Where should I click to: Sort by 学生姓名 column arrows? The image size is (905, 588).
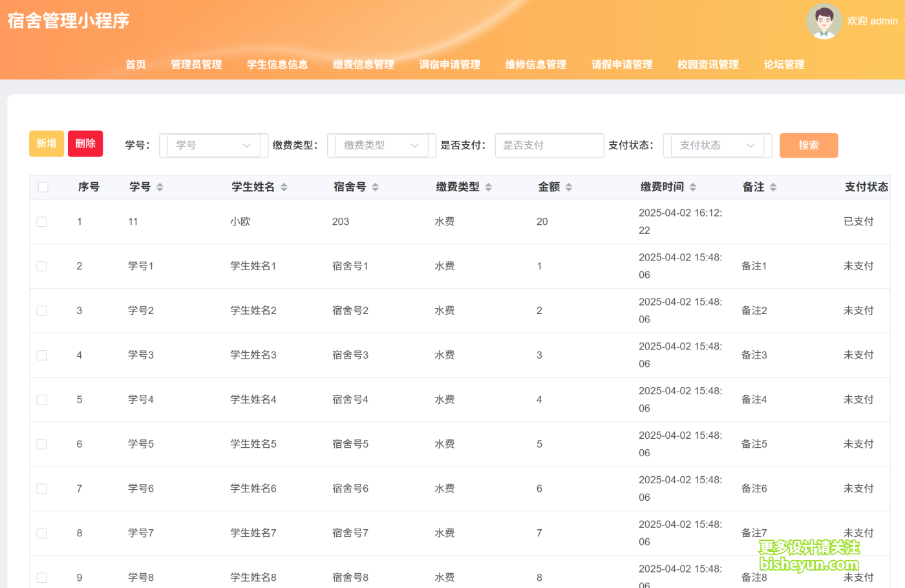pos(284,187)
